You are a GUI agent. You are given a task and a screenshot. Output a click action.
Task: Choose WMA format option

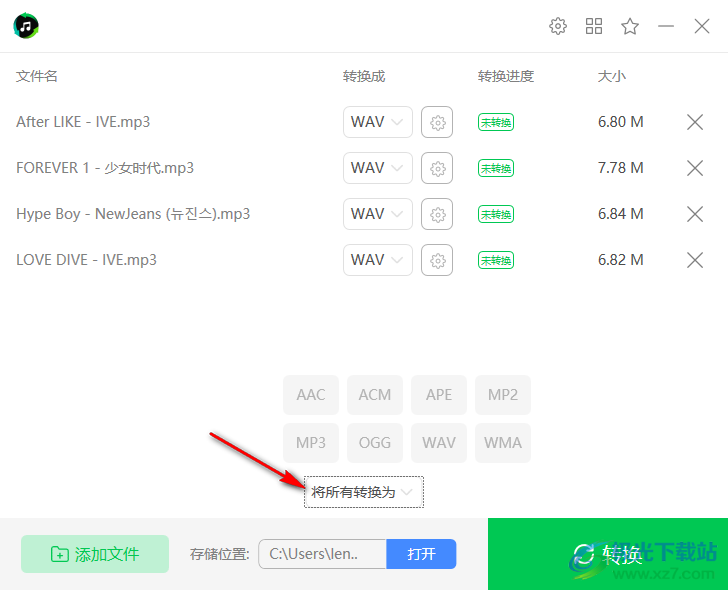tap(503, 443)
